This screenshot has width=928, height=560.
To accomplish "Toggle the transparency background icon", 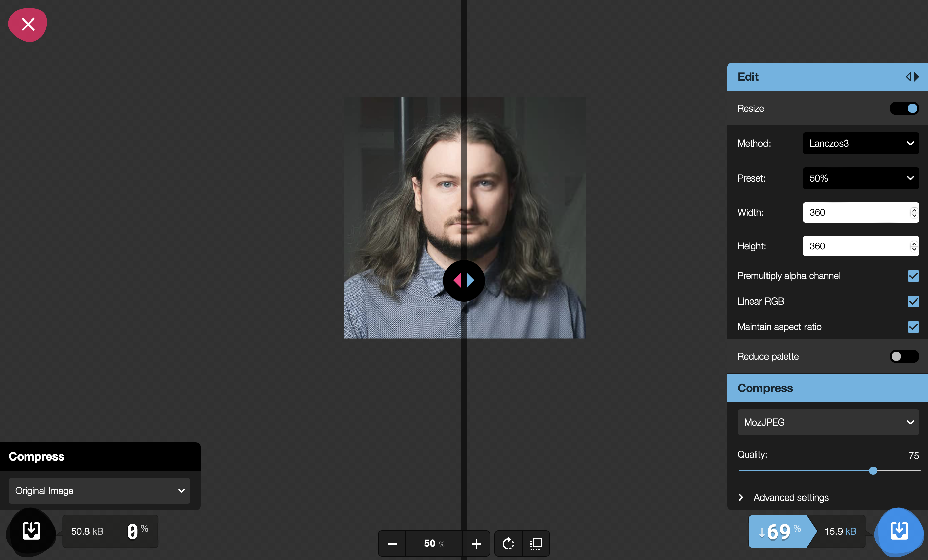I will point(536,544).
